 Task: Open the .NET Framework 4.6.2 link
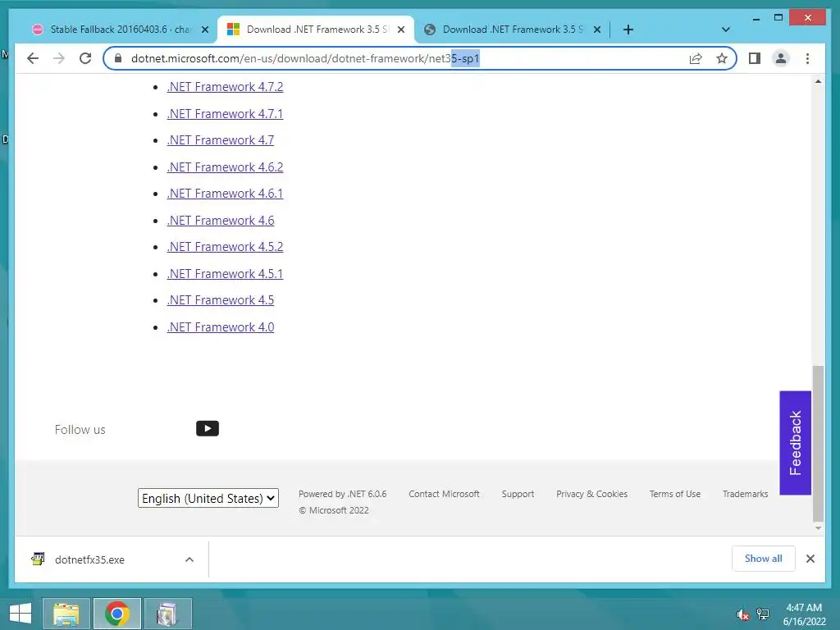click(x=225, y=167)
